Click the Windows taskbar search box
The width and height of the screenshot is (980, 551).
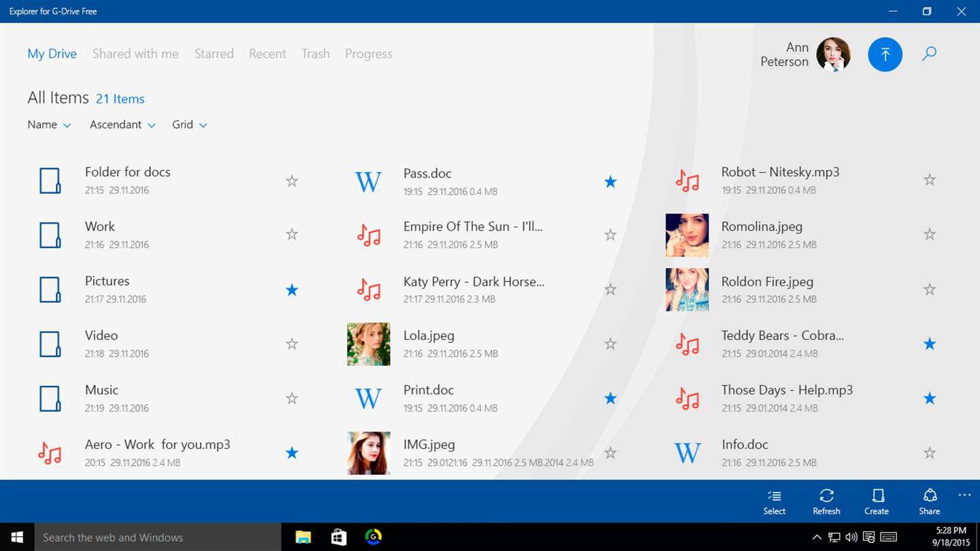158,537
